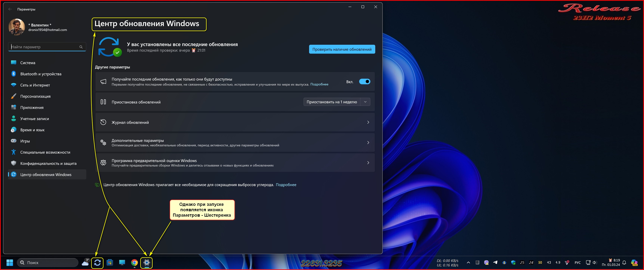Click the Windows Start button
The image size is (644, 270).
coord(10,263)
